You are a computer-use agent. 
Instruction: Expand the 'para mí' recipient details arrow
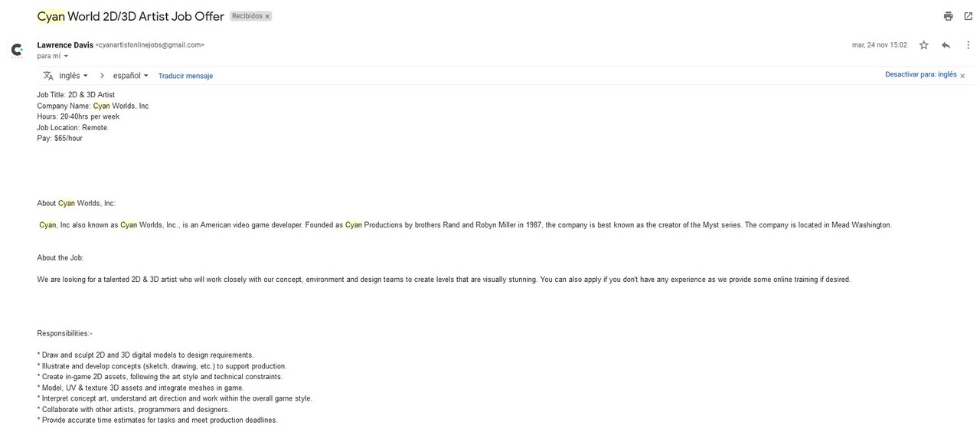[x=66, y=56]
